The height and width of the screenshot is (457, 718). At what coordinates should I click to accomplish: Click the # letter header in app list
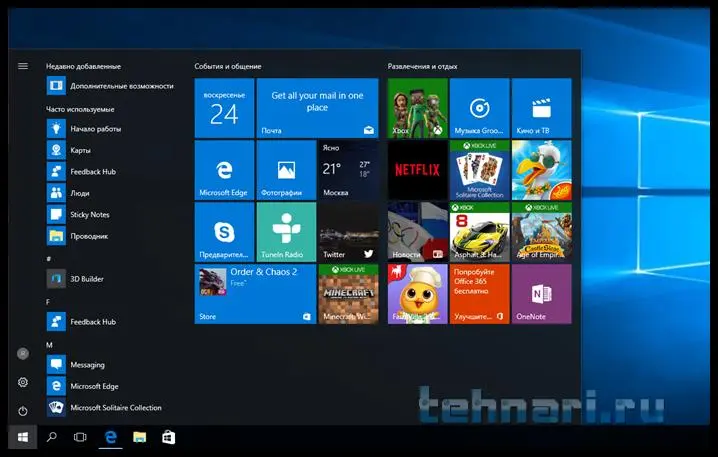[x=49, y=259]
